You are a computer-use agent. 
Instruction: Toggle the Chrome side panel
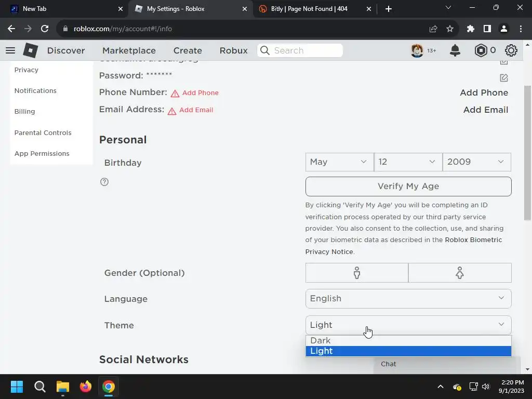[487, 29]
